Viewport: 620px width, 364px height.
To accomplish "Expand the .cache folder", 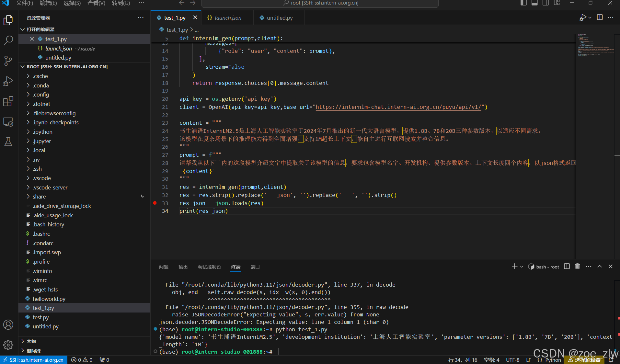I will point(84,76).
